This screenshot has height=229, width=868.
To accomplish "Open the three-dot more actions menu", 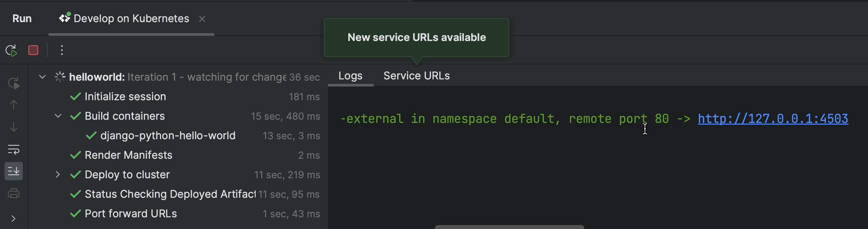I will (62, 50).
